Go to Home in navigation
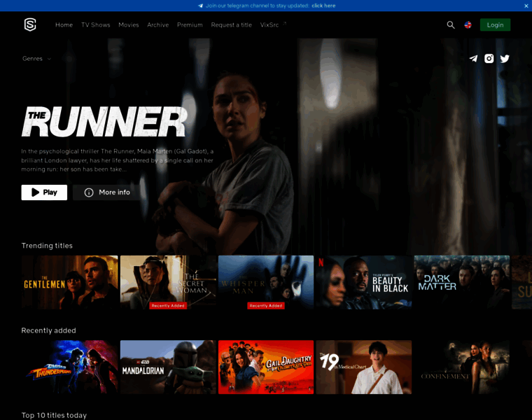The width and height of the screenshot is (532, 420). 64,24
